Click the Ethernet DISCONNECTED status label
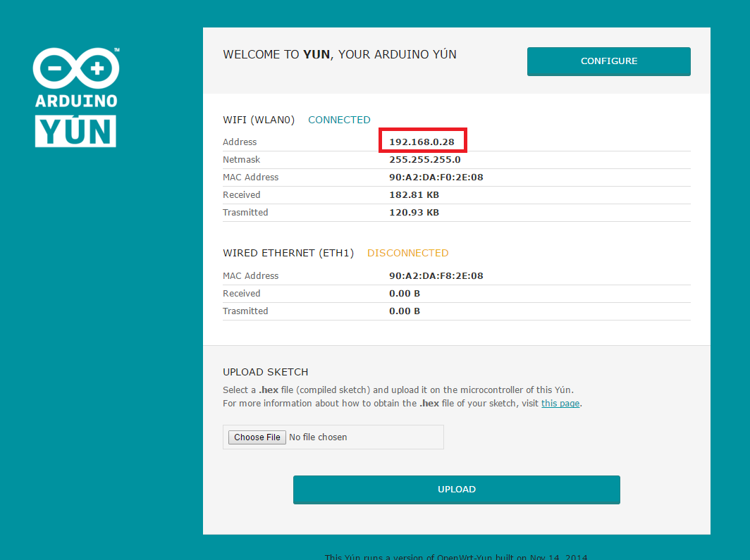 click(x=407, y=253)
